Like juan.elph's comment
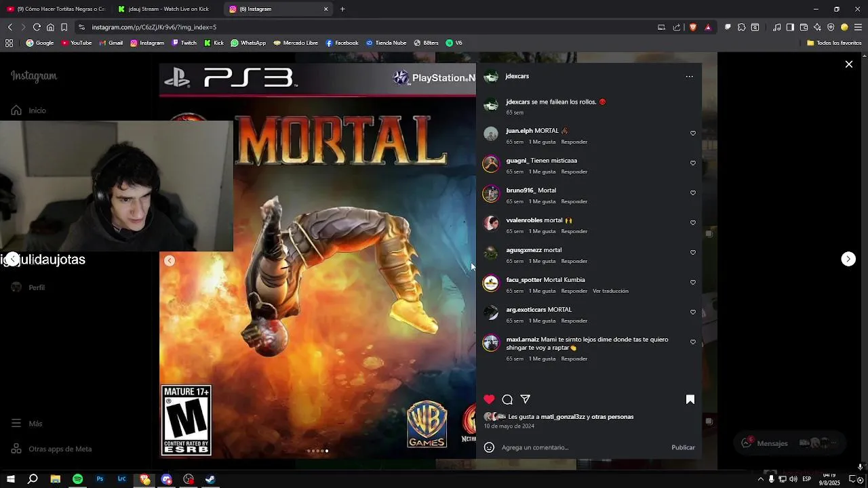Image resolution: width=868 pixels, height=488 pixels. [692, 134]
